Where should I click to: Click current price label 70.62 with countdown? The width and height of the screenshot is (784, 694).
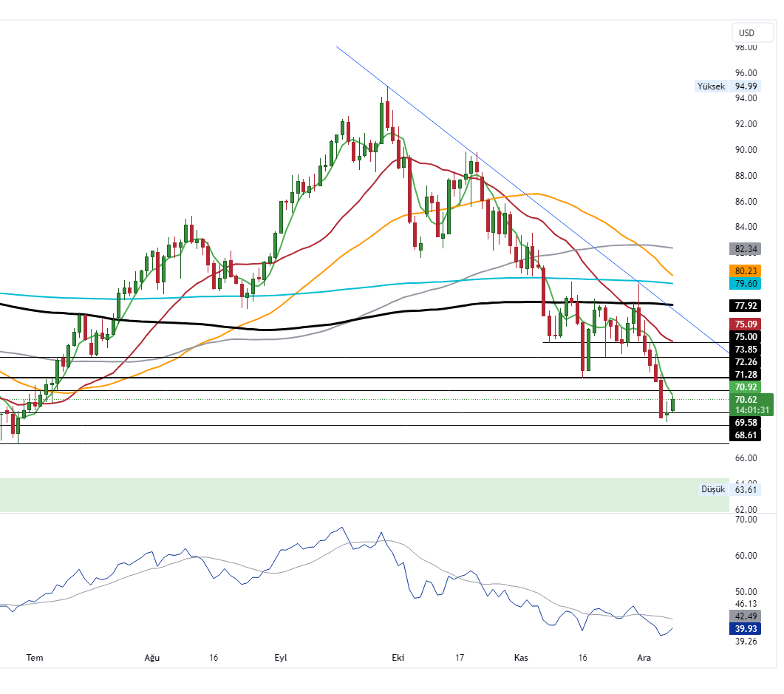752,404
